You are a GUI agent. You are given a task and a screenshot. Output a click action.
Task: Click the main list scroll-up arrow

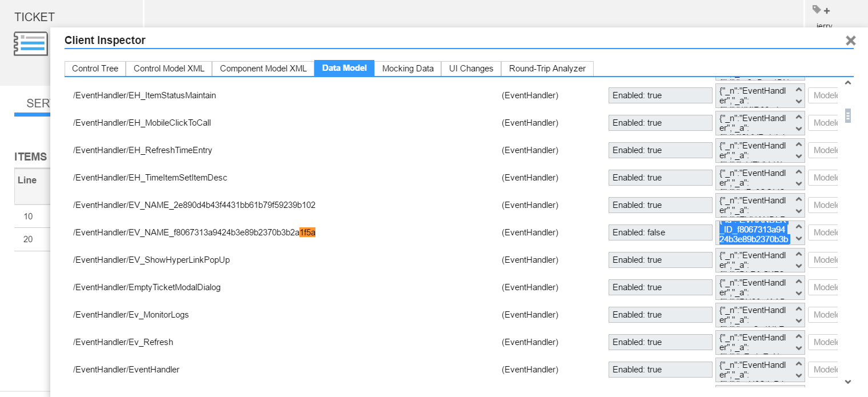[x=848, y=83]
